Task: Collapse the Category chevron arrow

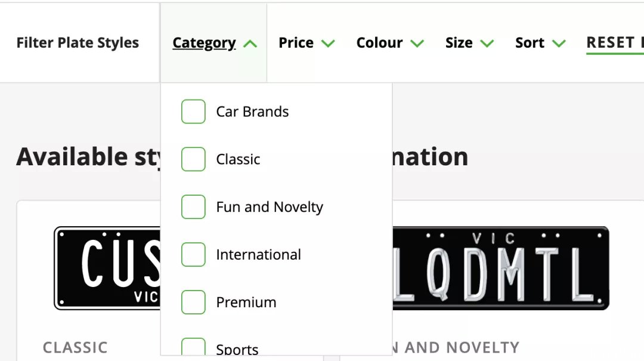Action: (250, 44)
